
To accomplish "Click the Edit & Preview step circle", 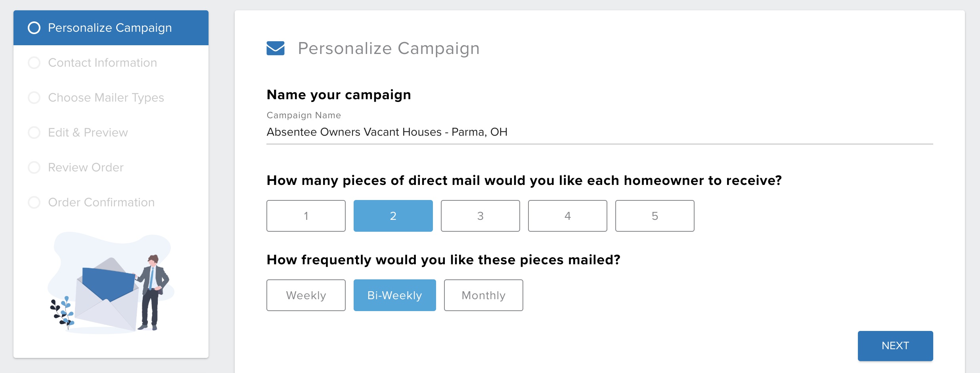I will [x=34, y=133].
